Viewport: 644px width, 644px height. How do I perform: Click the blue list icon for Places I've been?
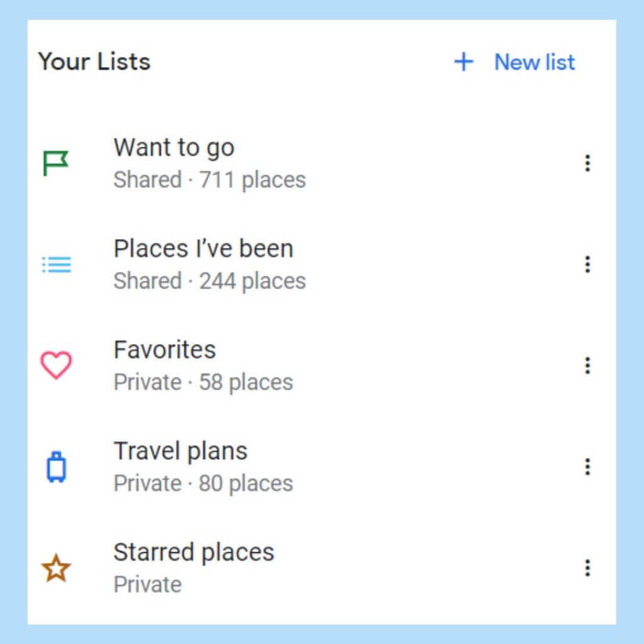click(x=57, y=265)
